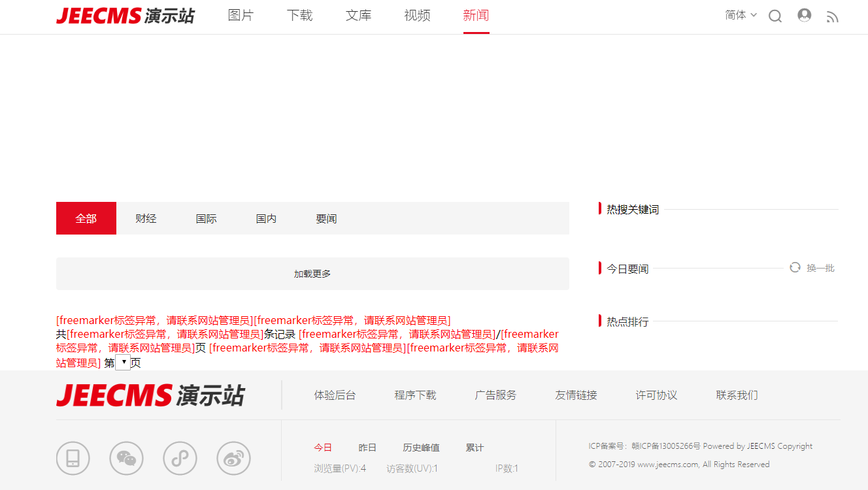868x490 pixels.
Task: Expand the 简体 language dropdown
Action: click(741, 15)
